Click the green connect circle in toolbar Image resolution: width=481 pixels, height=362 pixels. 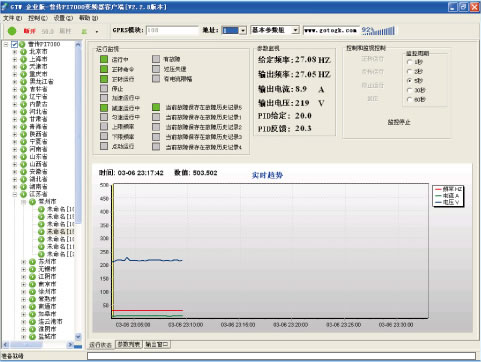(x=12, y=31)
